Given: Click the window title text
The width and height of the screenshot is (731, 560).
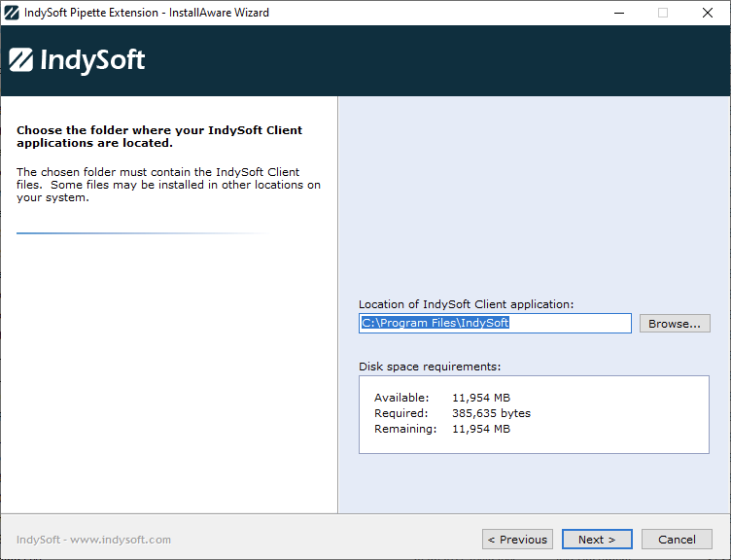Looking at the screenshot, I should pyautogui.click(x=146, y=13).
